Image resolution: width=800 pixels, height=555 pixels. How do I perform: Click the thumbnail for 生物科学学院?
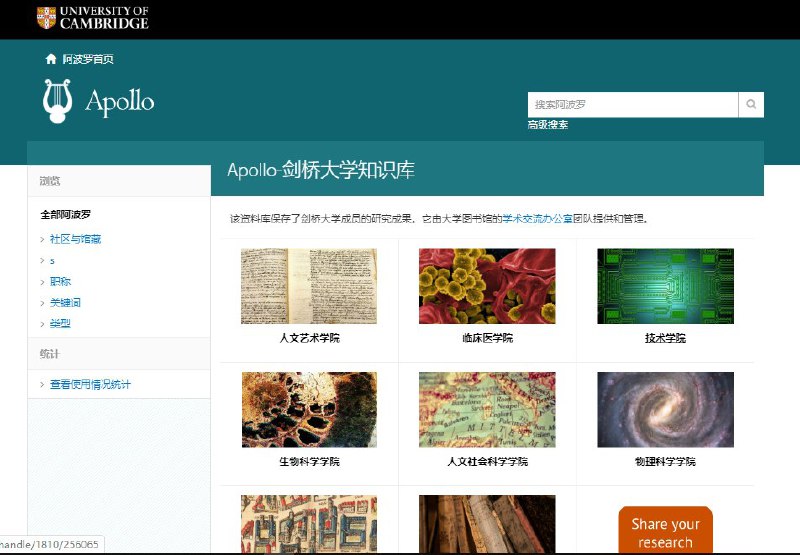(x=309, y=410)
